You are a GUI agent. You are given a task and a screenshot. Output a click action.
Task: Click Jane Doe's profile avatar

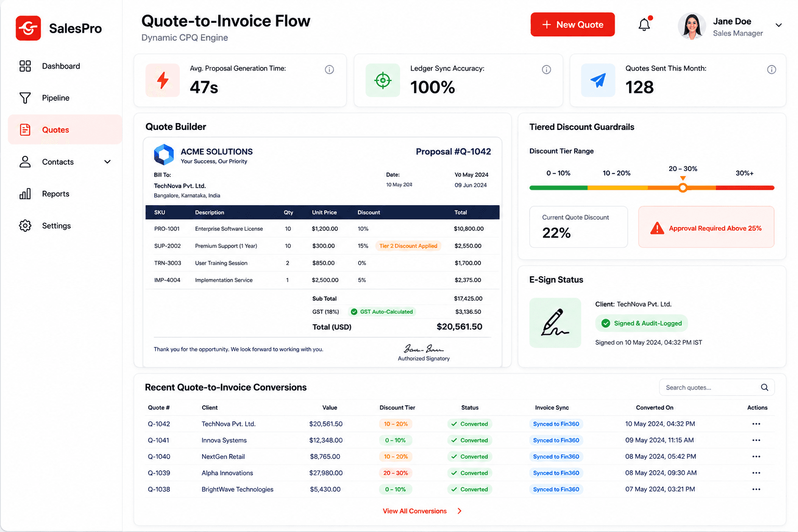point(692,26)
